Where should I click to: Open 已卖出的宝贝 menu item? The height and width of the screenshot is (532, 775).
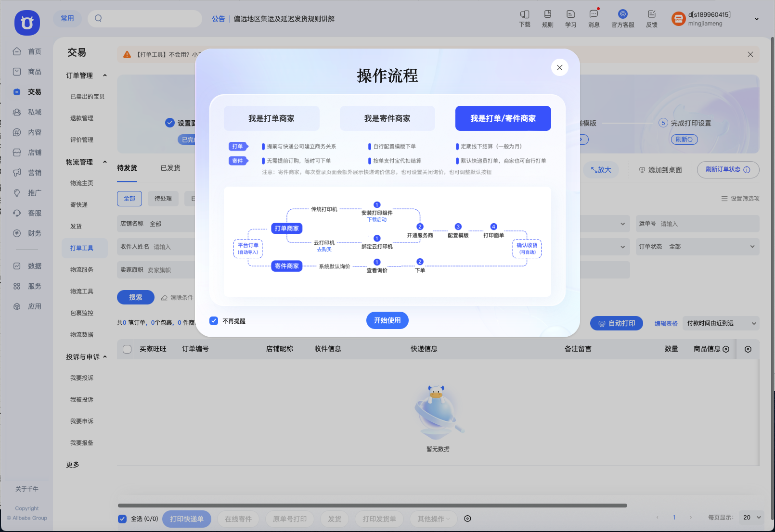88,97
